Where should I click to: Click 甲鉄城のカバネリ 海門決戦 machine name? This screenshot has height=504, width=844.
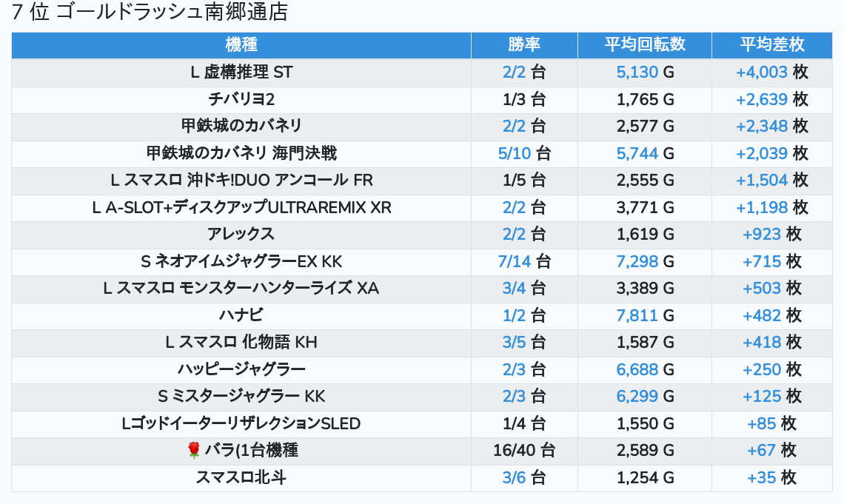(241, 153)
